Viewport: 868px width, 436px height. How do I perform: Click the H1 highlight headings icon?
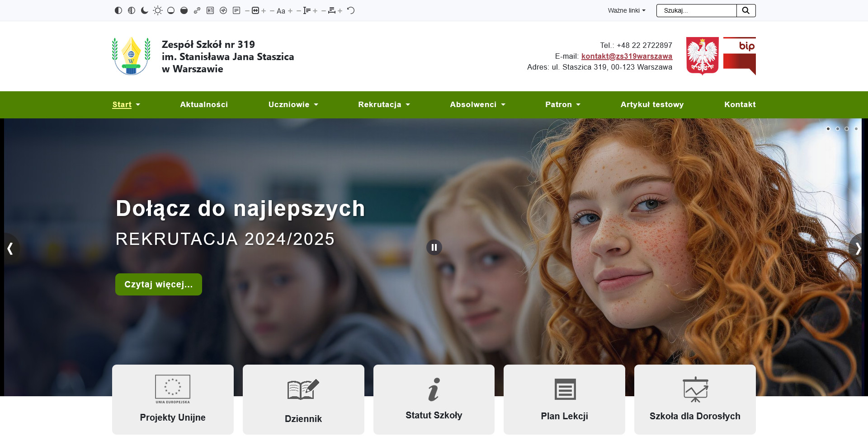tap(210, 10)
